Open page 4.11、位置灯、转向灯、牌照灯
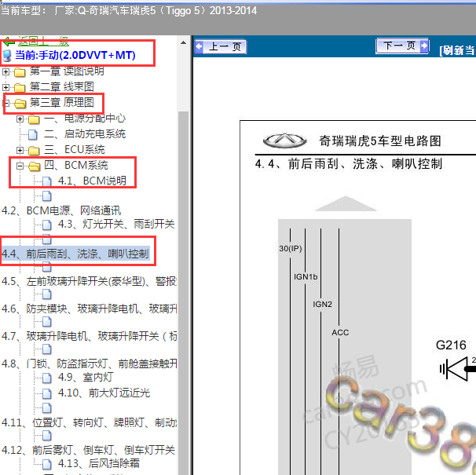This screenshot has height=475, width=476. pyautogui.click(x=90, y=422)
